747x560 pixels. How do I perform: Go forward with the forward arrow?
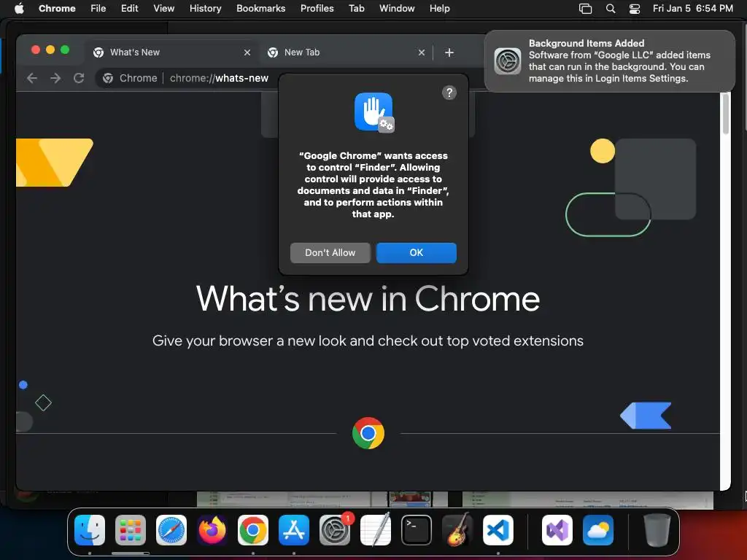[x=55, y=78]
